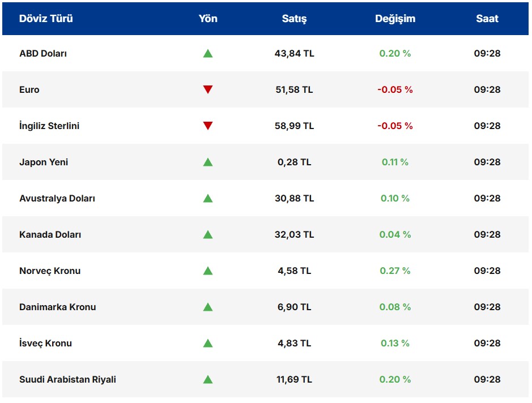The height and width of the screenshot is (403, 532).
Task: Click the 51,58 TL Euro sell price
Action: pos(294,89)
